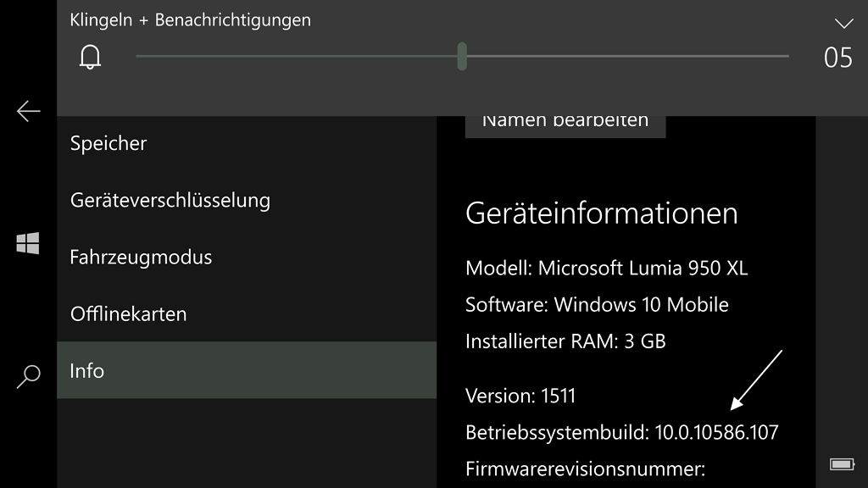This screenshot has height=488, width=868.
Task: Select the Firmwarerevisionsnummer label
Action: [x=585, y=469]
